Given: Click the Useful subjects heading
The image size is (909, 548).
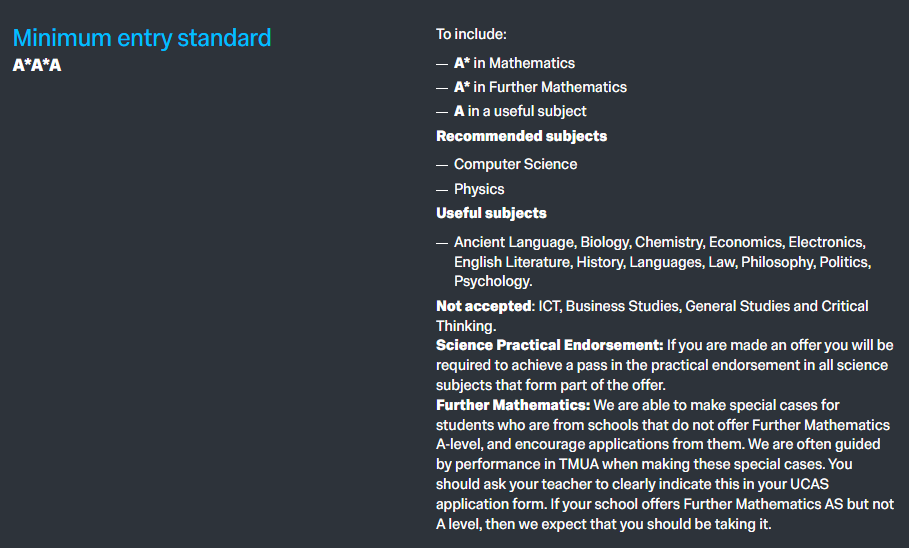Looking at the screenshot, I should (x=491, y=213).
